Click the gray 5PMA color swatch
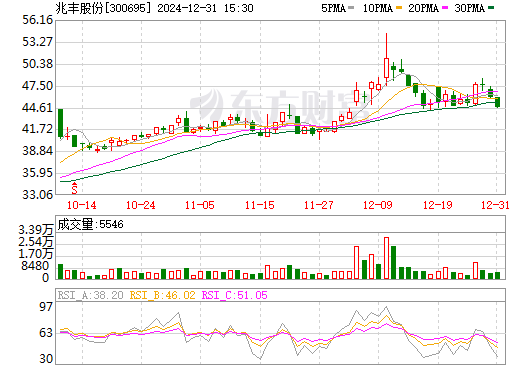520x365 pixels. pos(351,8)
